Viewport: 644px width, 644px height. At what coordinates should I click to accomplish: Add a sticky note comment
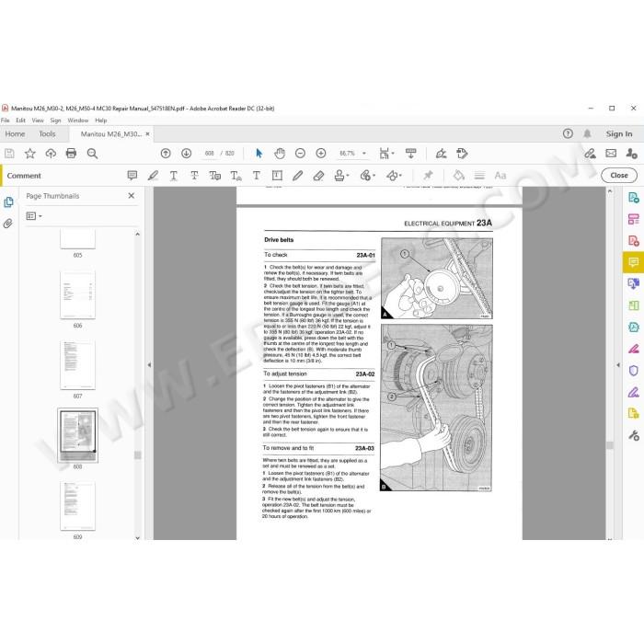[132, 176]
